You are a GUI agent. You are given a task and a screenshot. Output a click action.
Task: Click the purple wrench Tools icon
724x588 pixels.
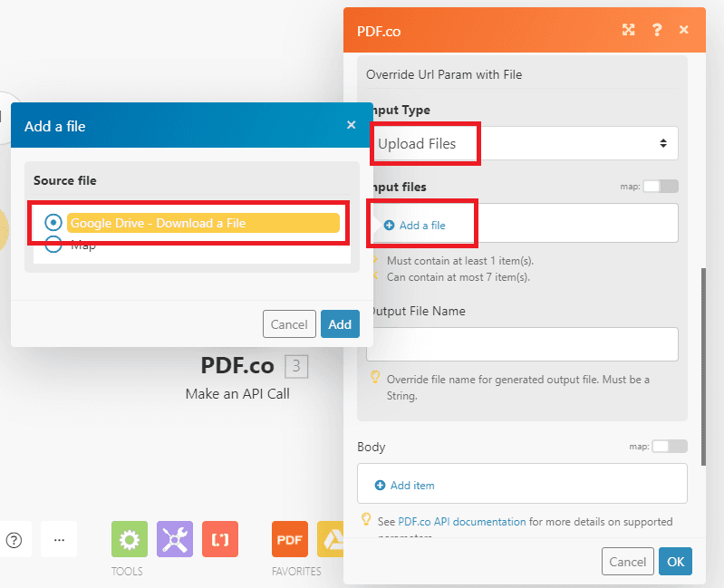tap(174, 539)
